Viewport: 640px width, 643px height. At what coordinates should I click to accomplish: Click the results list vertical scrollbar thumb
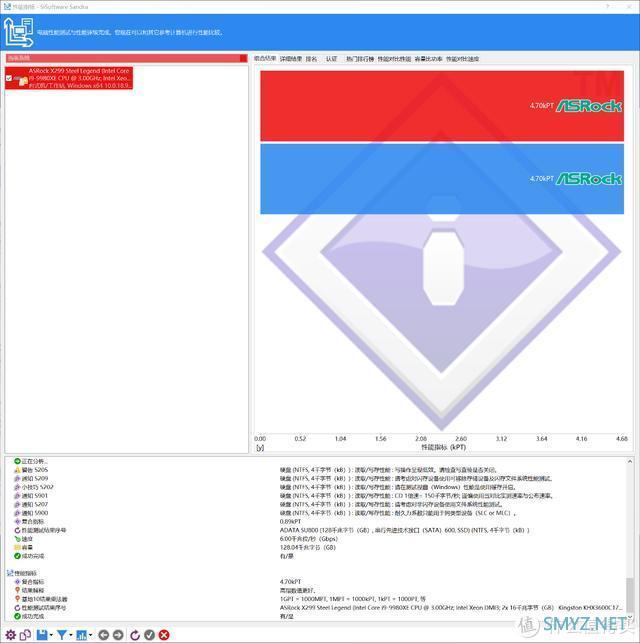click(630, 597)
